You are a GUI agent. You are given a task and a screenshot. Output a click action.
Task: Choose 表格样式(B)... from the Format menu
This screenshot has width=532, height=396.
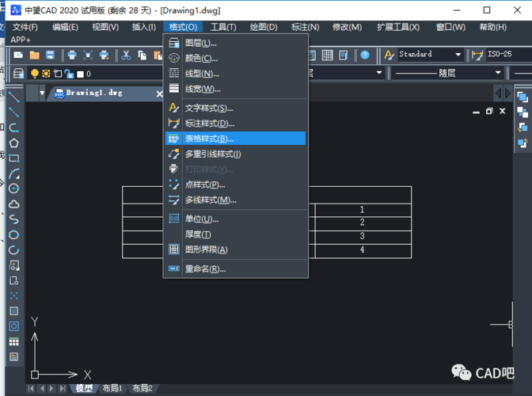click(235, 139)
